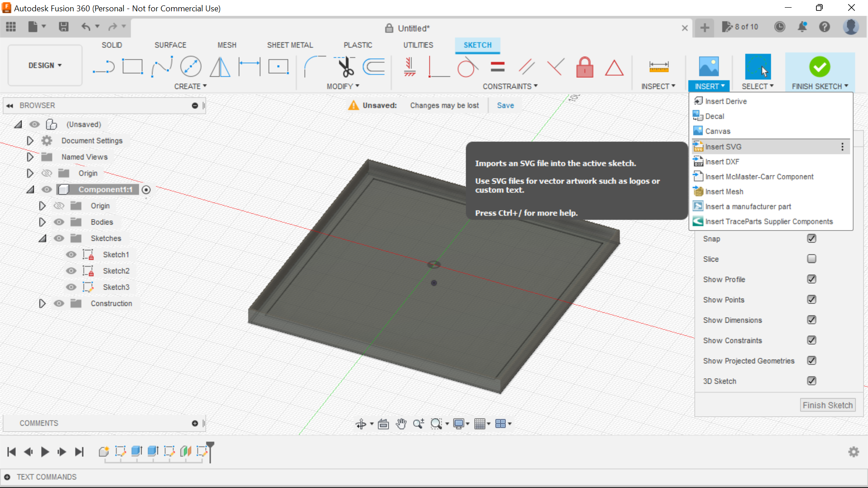868x488 pixels.
Task: Select the Rectangle sketch tool
Action: 132,66
